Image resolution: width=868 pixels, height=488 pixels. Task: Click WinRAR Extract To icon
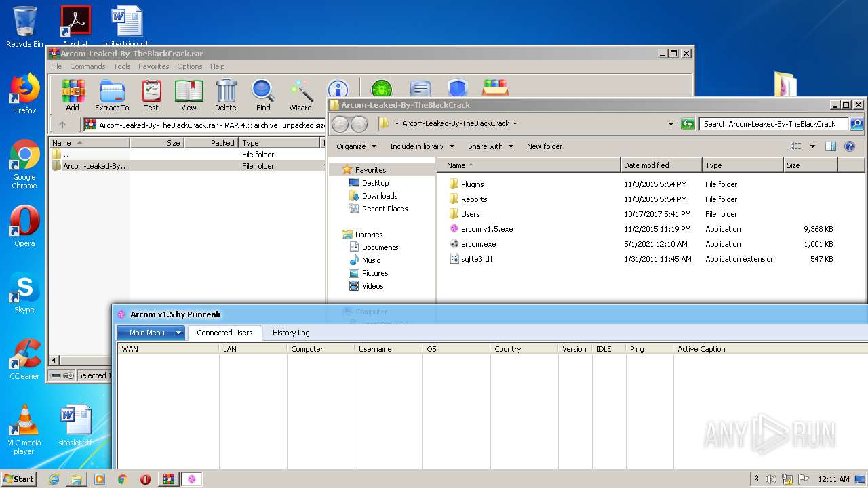112,95
